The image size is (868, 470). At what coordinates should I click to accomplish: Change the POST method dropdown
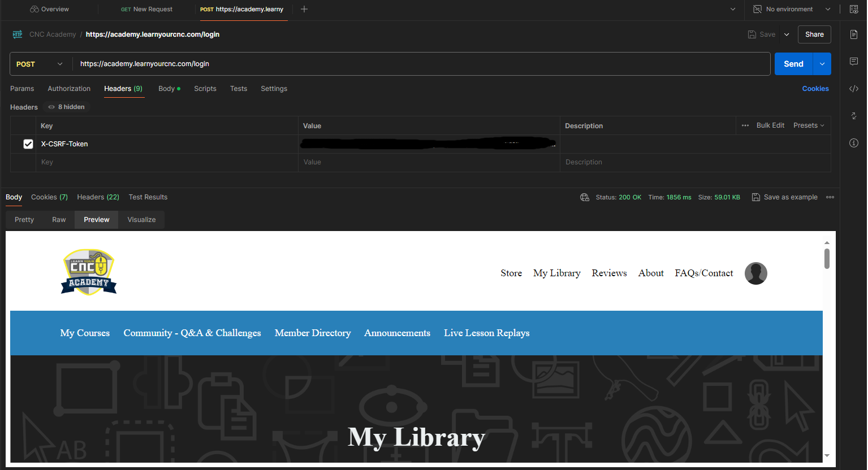tap(40, 64)
